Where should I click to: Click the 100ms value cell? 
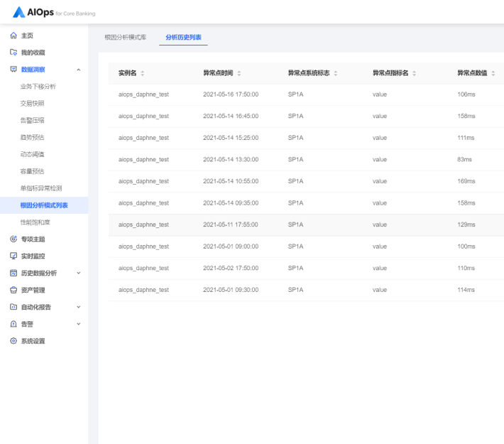tap(466, 247)
